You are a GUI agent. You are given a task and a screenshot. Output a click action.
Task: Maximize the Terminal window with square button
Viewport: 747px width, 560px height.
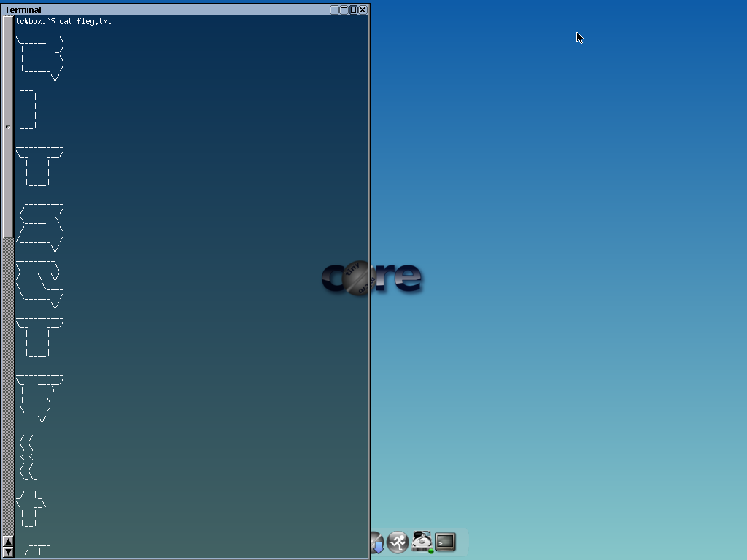[344, 9]
